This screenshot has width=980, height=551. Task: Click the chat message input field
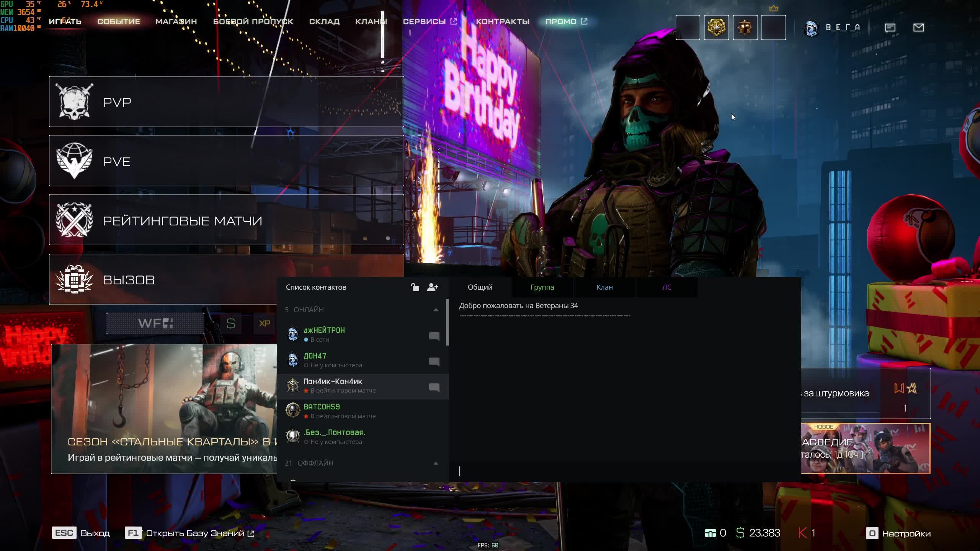click(x=624, y=471)
